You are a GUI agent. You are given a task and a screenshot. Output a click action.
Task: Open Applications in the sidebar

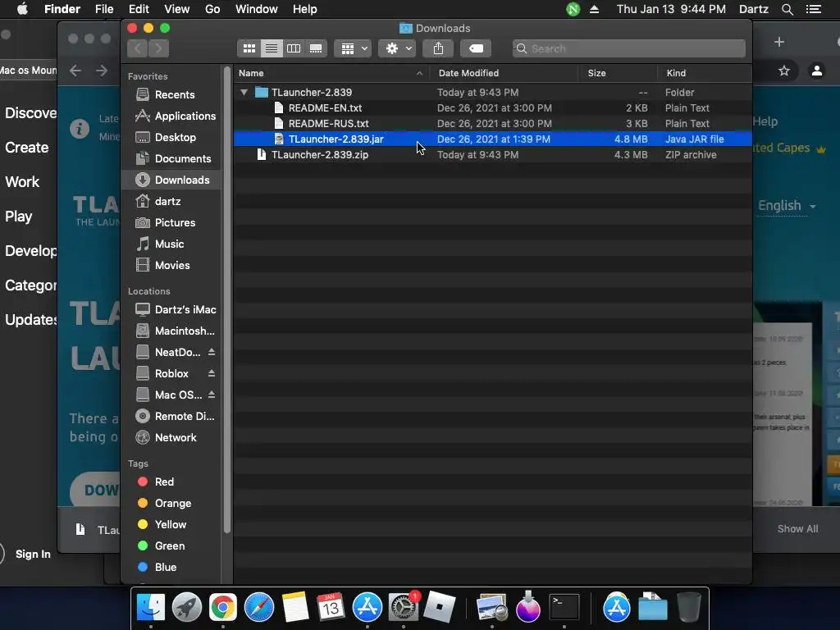pos(171,116)
